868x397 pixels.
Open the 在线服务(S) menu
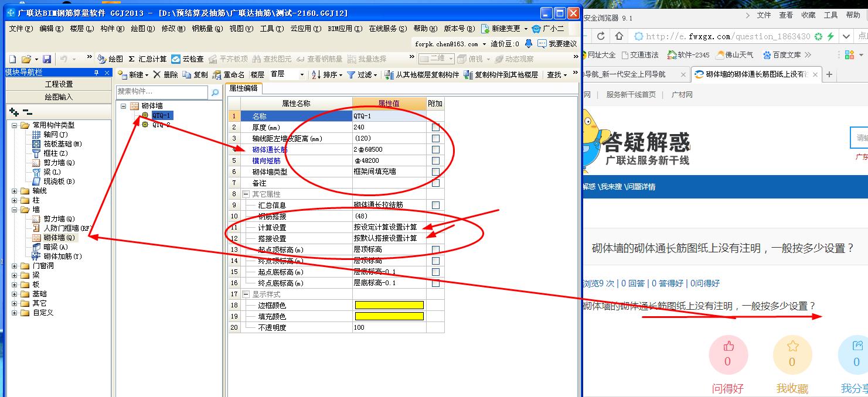coord(387,28)
